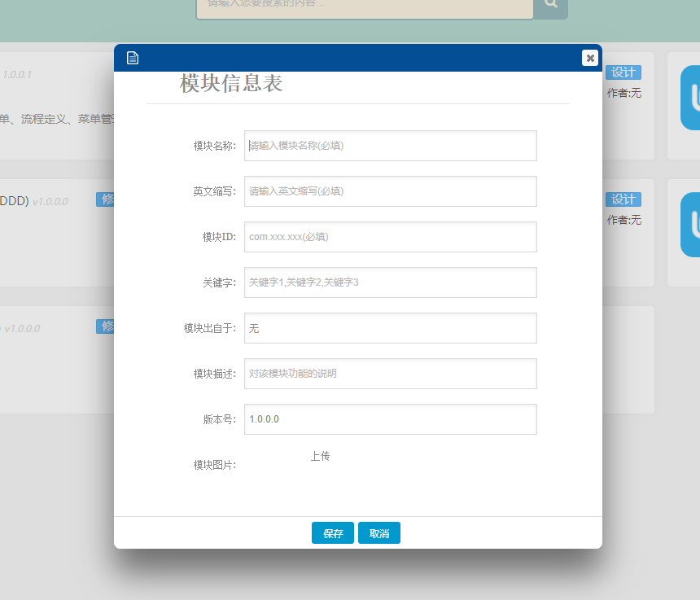Click the second blue U module icon

point(691,225)
